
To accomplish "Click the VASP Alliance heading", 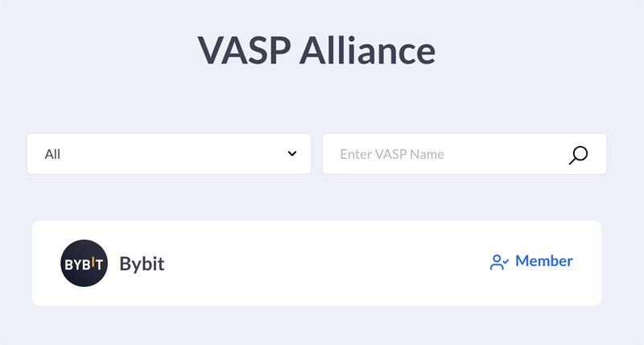I will click(x=316, y=51).
